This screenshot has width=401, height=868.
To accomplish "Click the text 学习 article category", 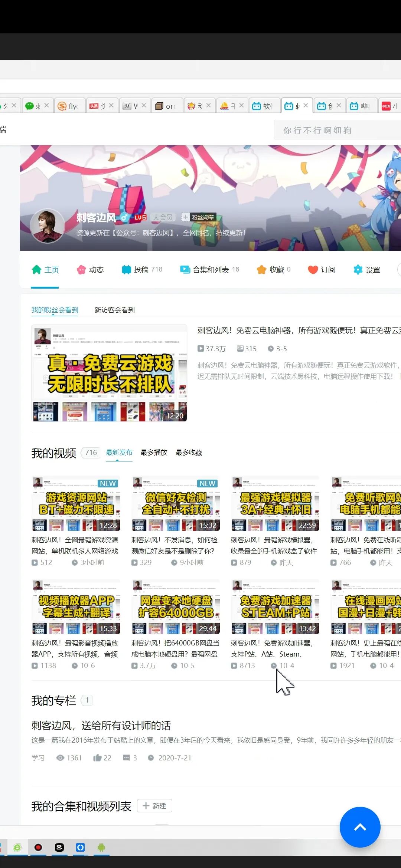I will click(x=38, y=758).
